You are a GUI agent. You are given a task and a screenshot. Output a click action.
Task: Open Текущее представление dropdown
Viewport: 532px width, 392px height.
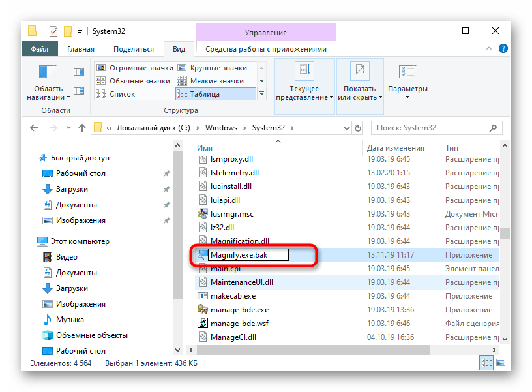pos(304,86)
